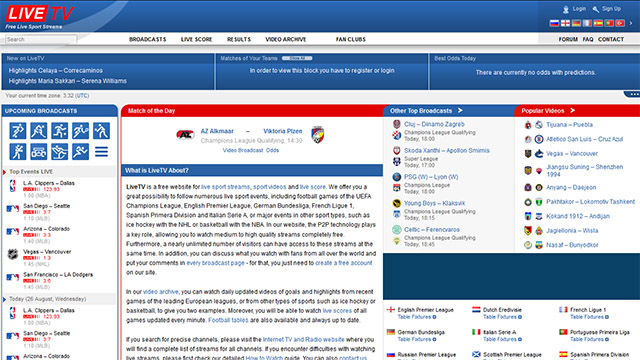Click the AZ Alkmaar club logo

(185, 134)
